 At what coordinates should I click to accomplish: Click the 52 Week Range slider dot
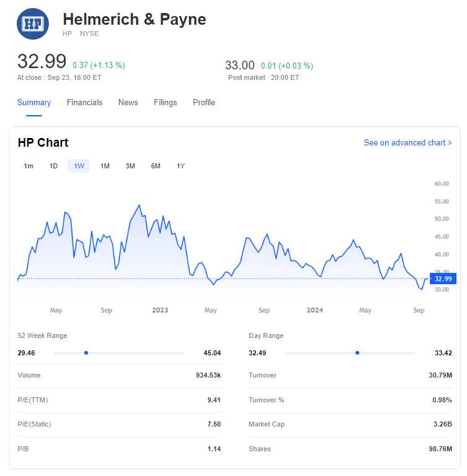(x=86, y=353)
